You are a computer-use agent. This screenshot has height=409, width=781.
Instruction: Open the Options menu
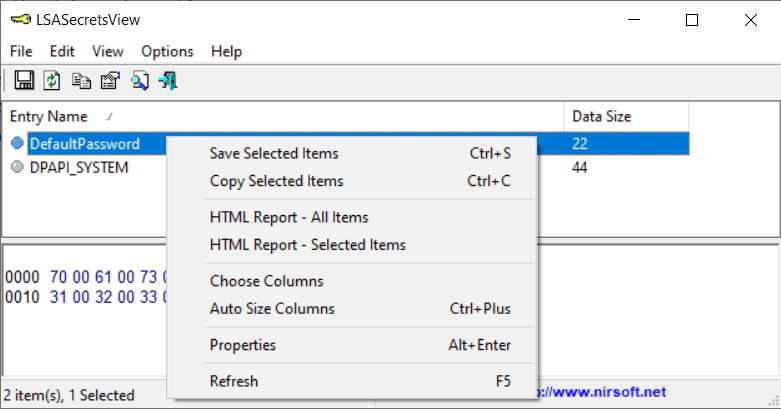point(167,51)
